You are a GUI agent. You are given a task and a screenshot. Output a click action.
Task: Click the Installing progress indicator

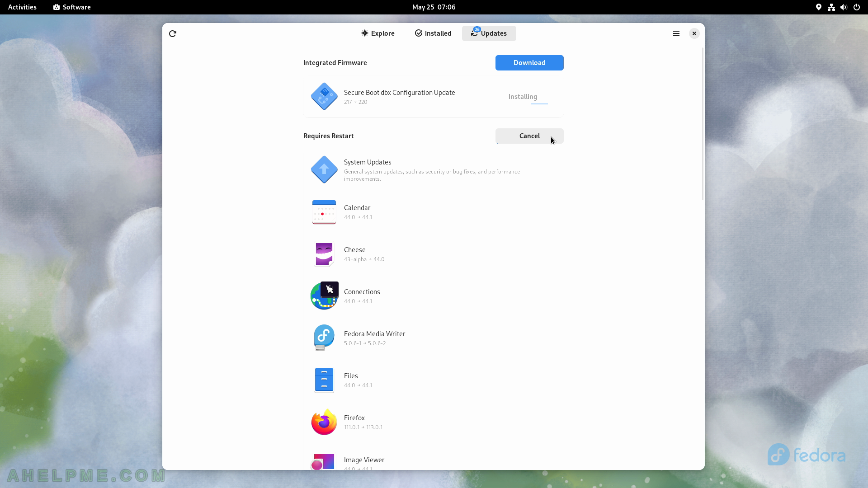click(x=523, y=97)
